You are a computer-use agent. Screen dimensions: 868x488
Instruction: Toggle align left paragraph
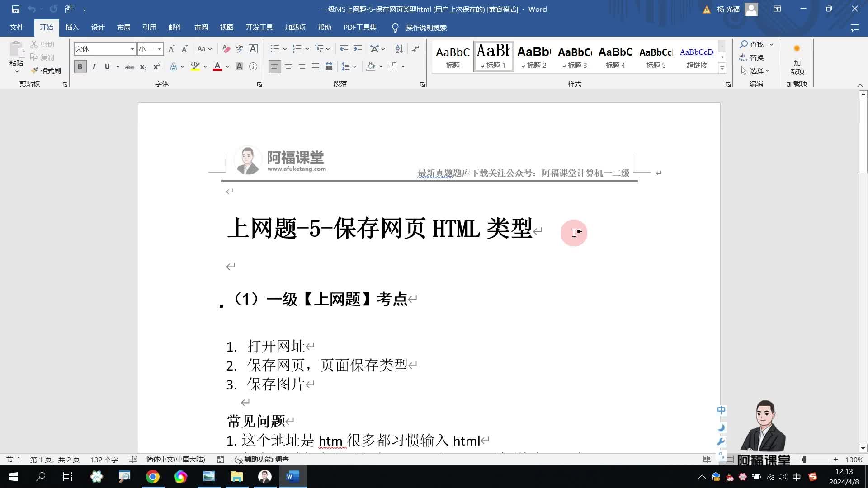274,66
